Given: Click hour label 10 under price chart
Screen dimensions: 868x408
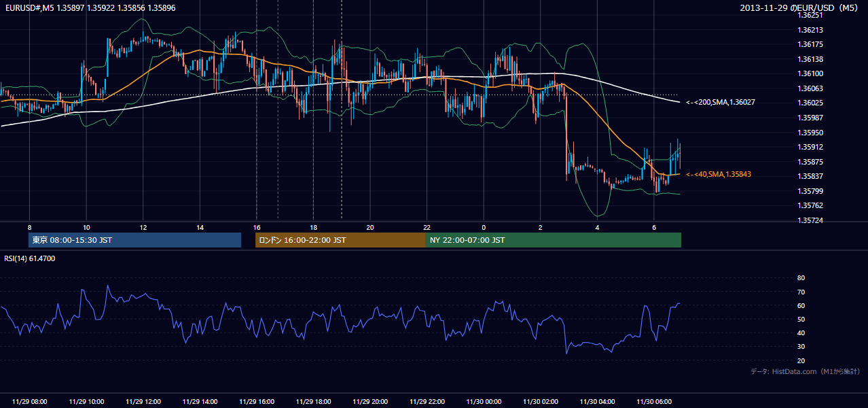Looking at the screenshot, I should click(86, 227).
